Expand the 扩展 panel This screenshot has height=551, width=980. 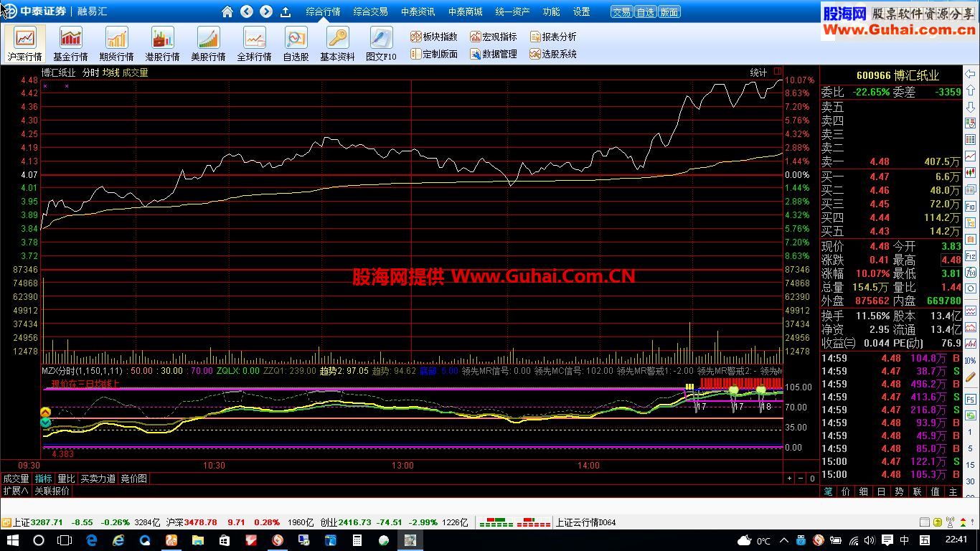click(15, 491)
